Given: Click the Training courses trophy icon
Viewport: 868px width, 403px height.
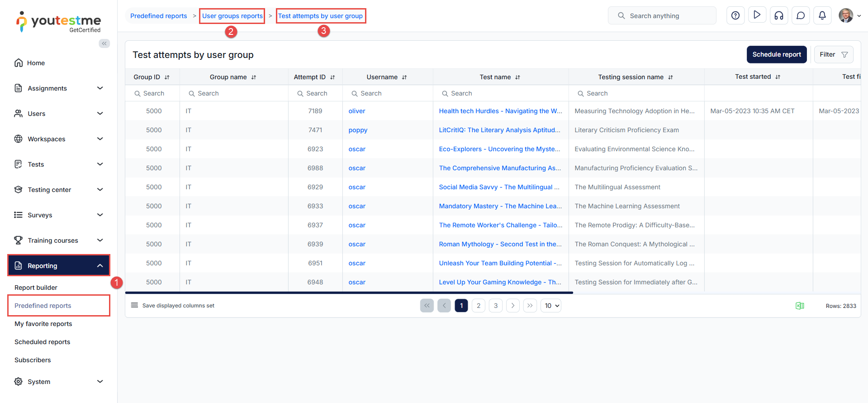Looking at the screenshot, I should [x=18, y=240].
